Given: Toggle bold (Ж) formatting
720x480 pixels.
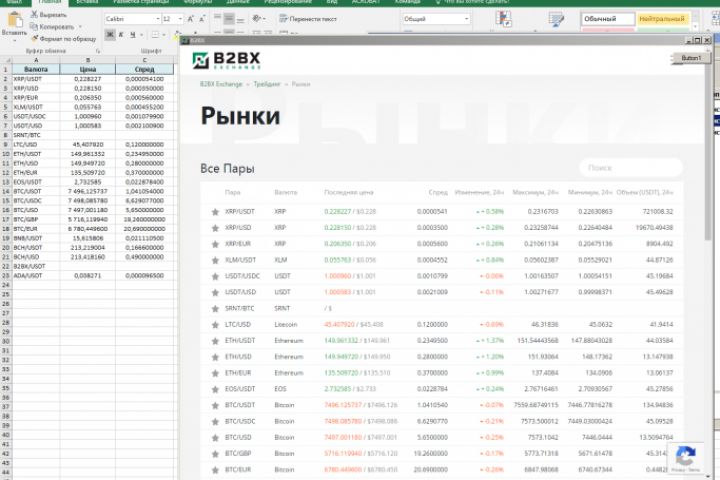Looking at the screenshot, I should coord(110,35).
